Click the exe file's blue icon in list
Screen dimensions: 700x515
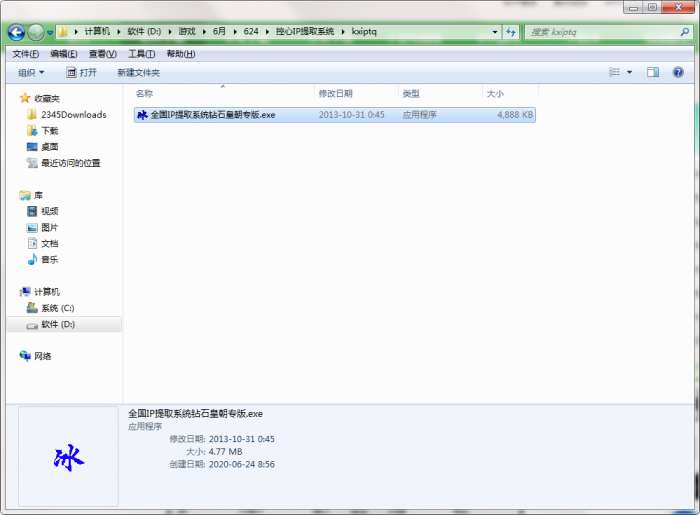tap(142, 115)
